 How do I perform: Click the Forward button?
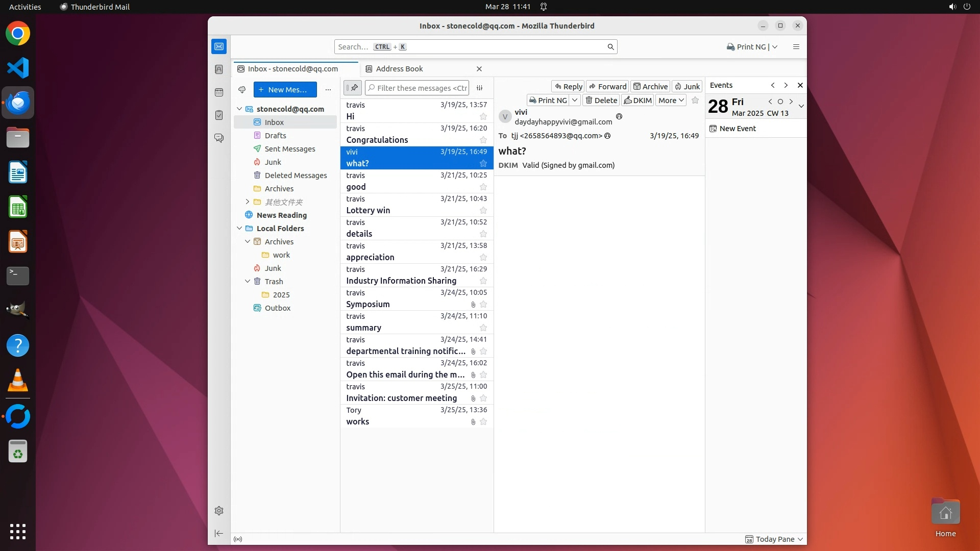point(607,87)
